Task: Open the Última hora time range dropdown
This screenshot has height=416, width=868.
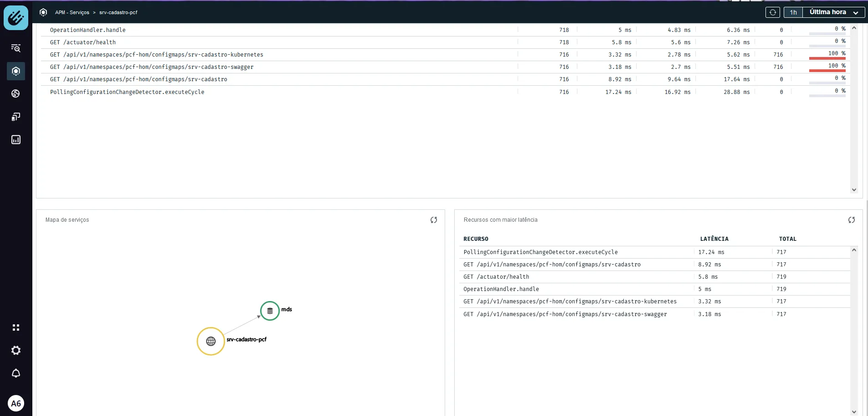Action: pyautogui.click(x=834, y=12)
